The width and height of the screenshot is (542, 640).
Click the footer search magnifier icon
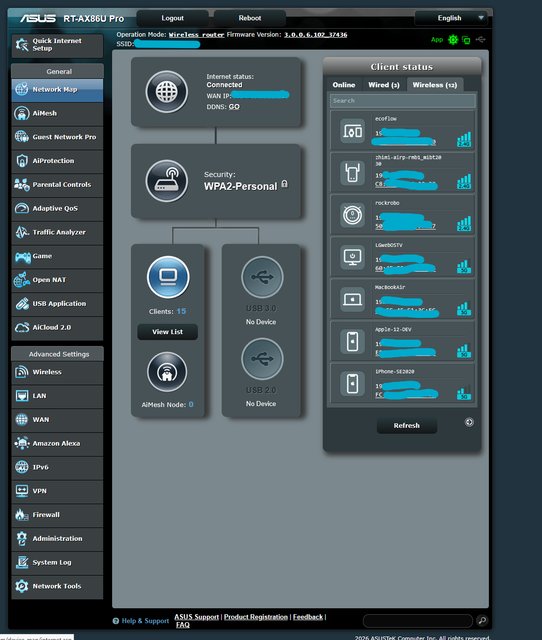point(482,620)
